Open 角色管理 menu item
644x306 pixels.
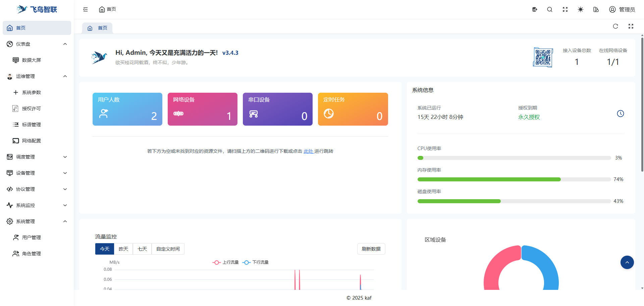coord(37,254)
